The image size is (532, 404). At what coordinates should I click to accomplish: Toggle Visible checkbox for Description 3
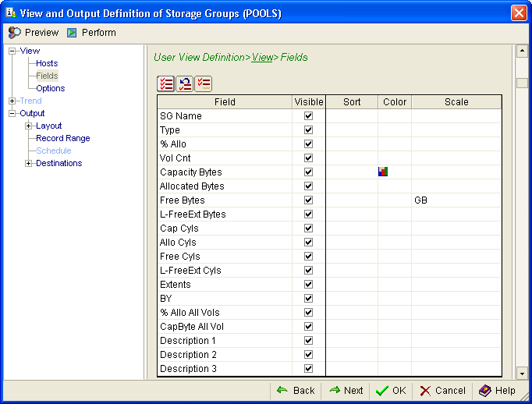point(308,369)
